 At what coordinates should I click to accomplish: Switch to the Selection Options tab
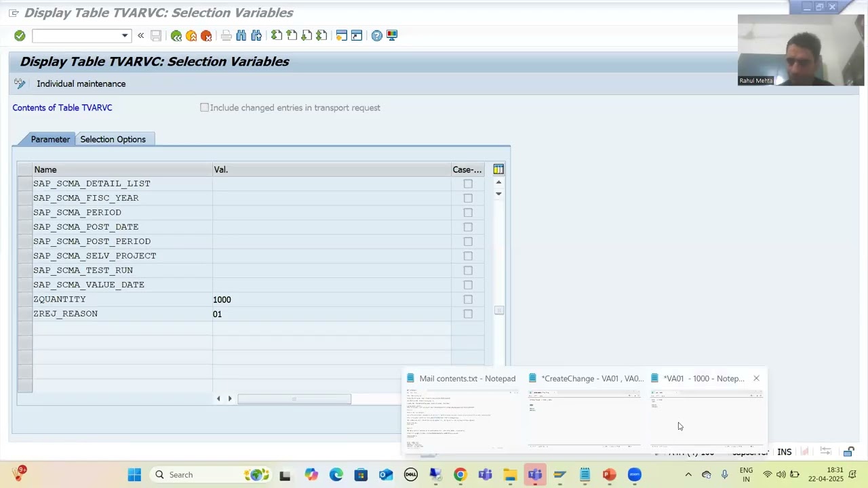tap(113, 139)
